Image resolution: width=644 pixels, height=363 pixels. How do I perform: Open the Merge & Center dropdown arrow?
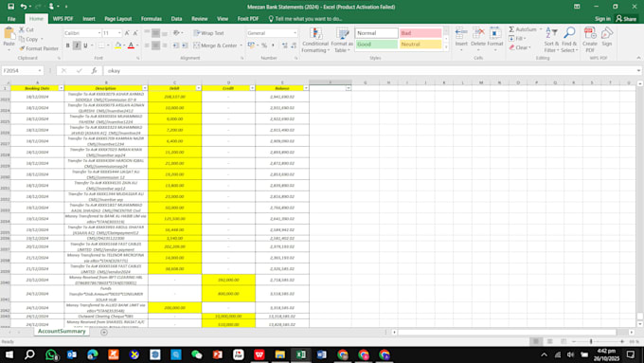[241, 45]
